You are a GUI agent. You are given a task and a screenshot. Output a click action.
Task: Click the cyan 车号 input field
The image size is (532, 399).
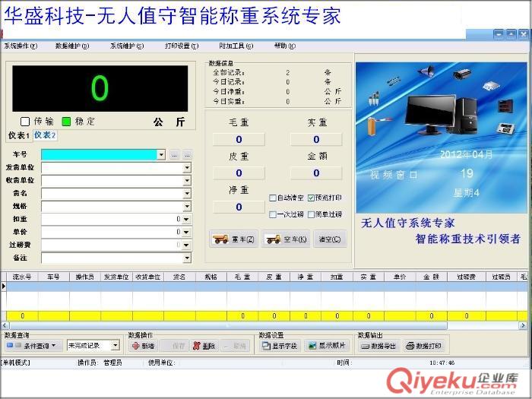(x=99, y=155)
